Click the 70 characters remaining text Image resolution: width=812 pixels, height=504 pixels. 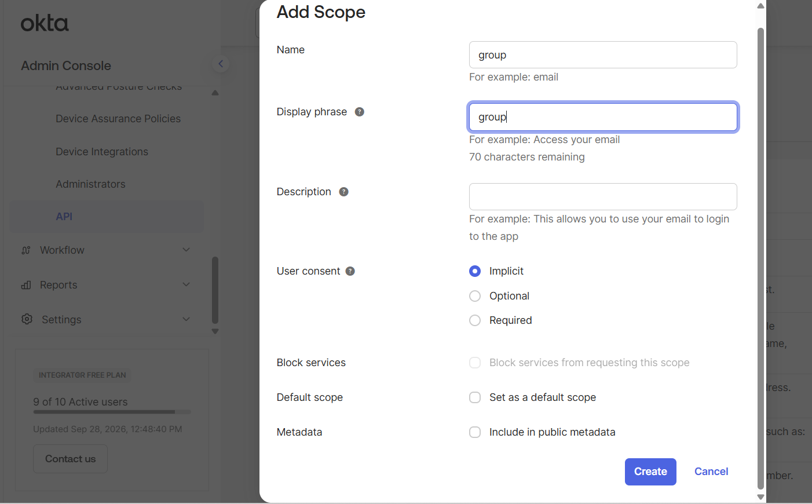[526, 157]
